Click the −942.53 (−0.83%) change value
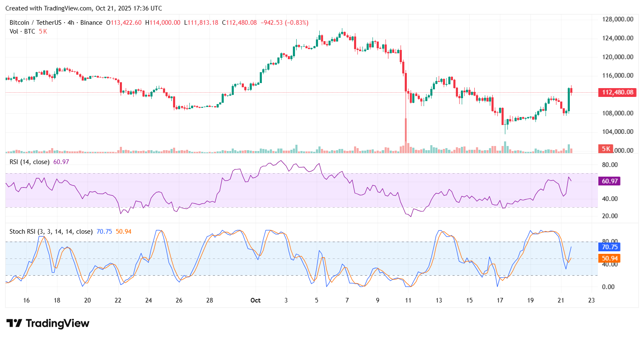This screenshot has width=644, height=339. [x=284, y=23]
